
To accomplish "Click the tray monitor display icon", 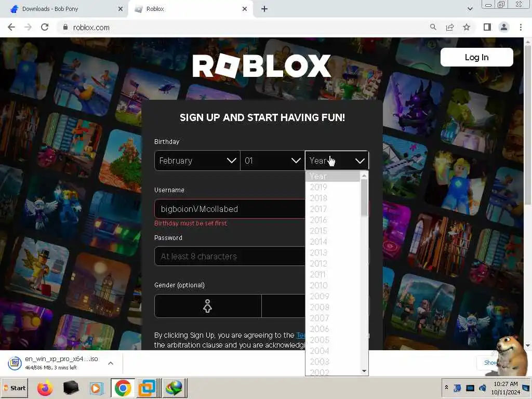I will [x=470, y=388].
